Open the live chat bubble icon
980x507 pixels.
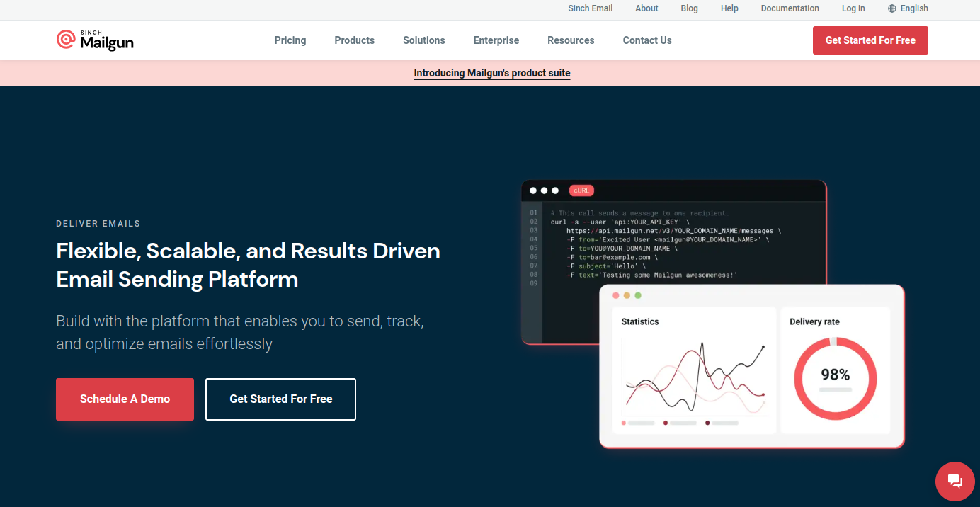[955, 482]
